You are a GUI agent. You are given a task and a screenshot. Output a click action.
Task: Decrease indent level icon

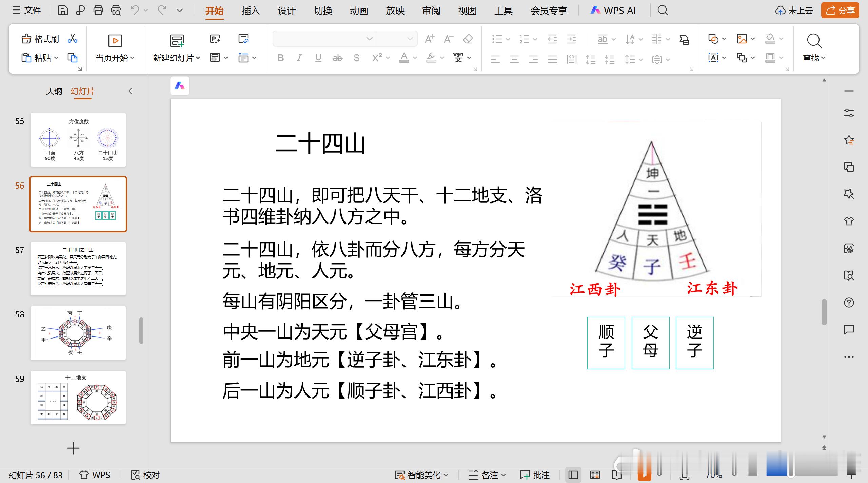pos(552,39)
